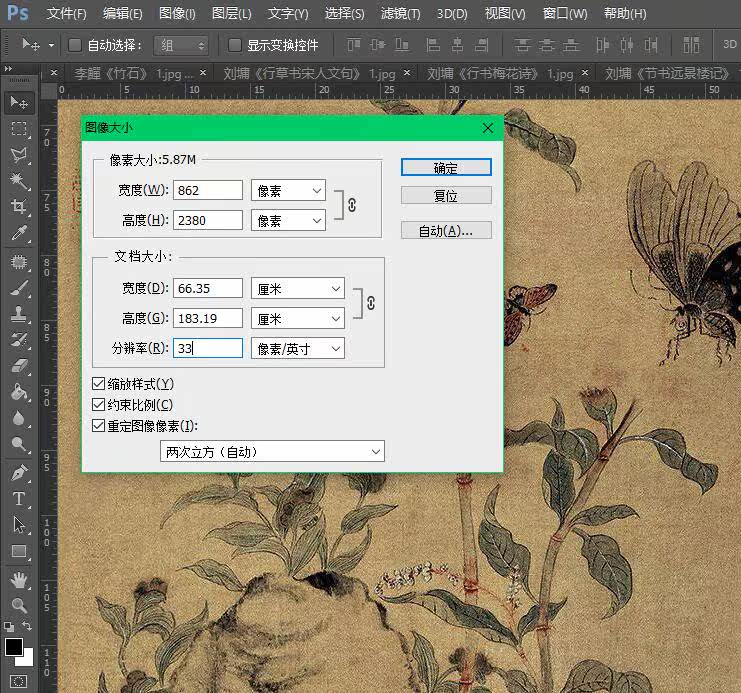
Task: Click pixel dimensions chain link icon
Action: coord(352,205)
